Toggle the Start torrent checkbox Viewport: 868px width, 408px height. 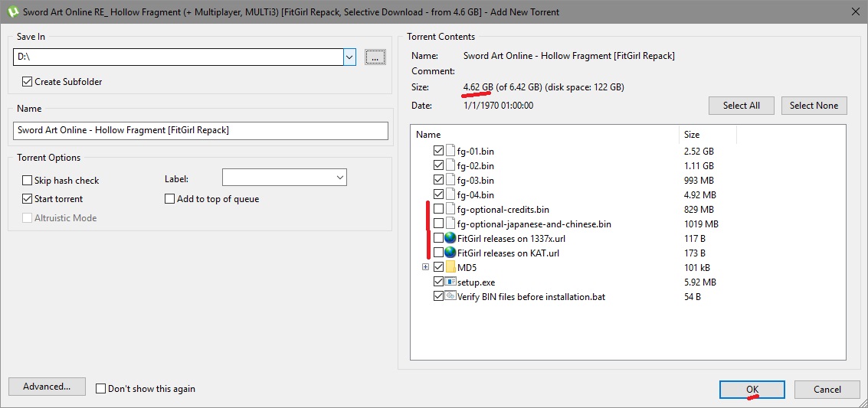coord(27,198)
